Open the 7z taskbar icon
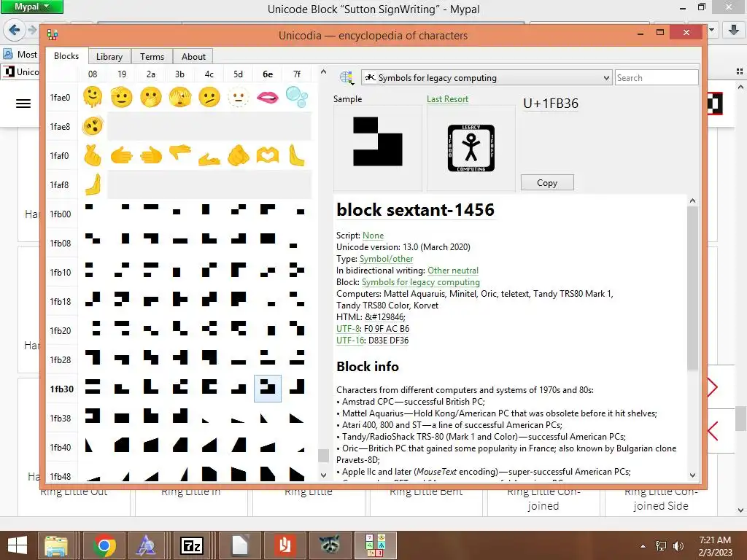 tap(192, 545)
